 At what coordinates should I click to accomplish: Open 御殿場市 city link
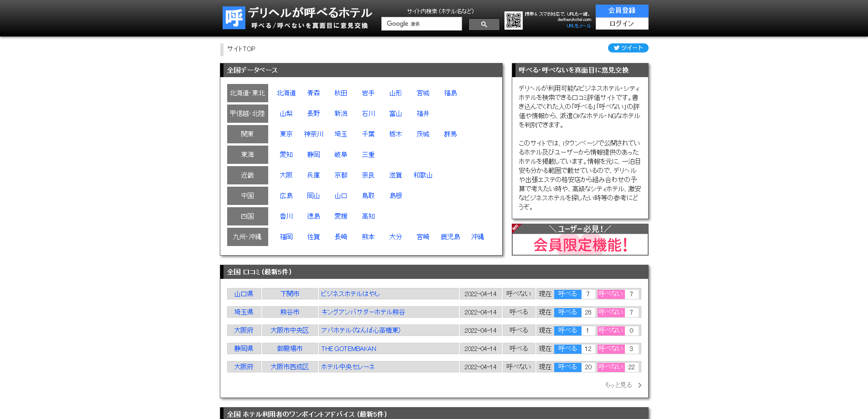tap(290, 349)
